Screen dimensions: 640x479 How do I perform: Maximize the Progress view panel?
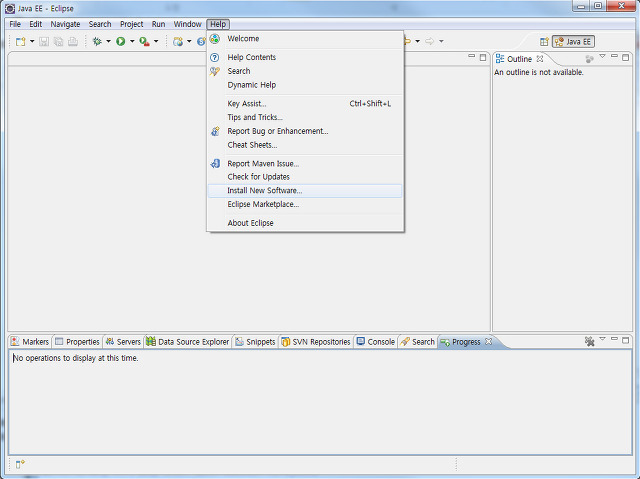tap(626, 340)
